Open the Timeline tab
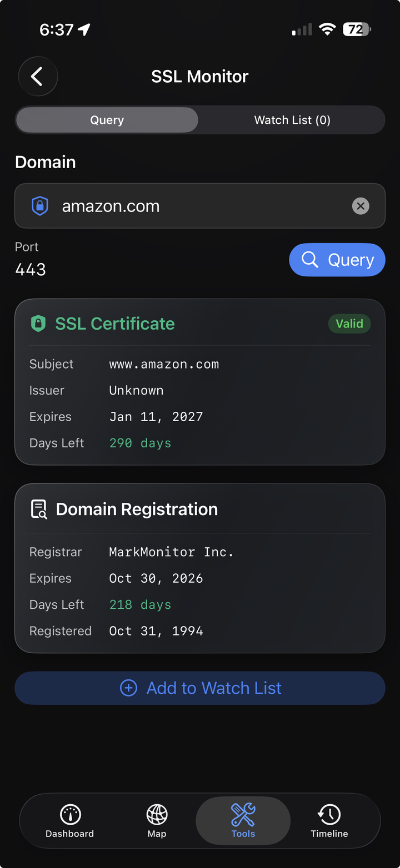 click(329, 821)
